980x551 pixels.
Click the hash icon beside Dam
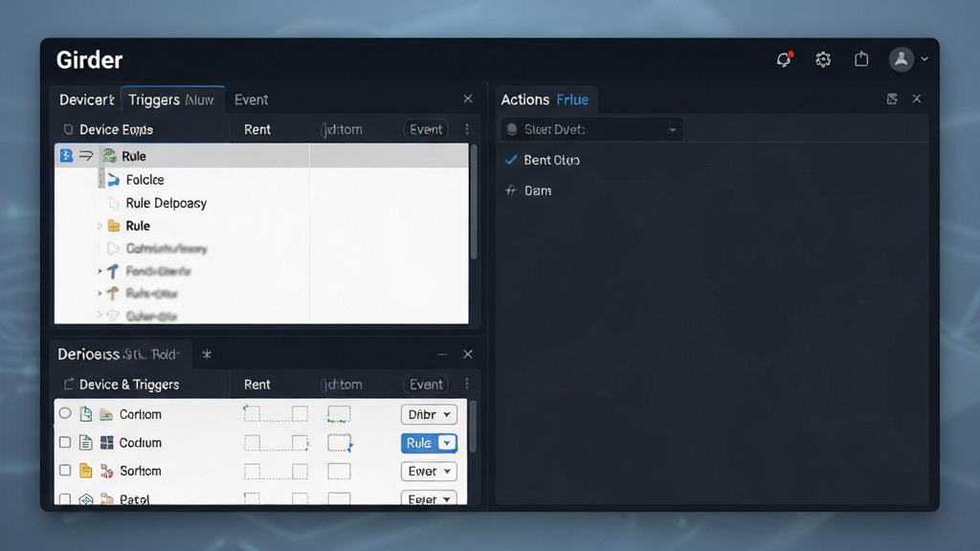click(511, 190)
